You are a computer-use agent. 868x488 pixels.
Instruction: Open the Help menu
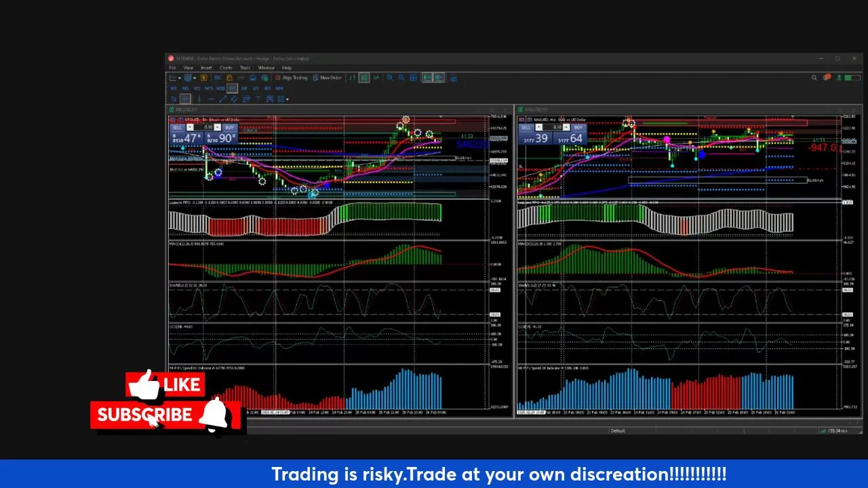coord(286,68)
